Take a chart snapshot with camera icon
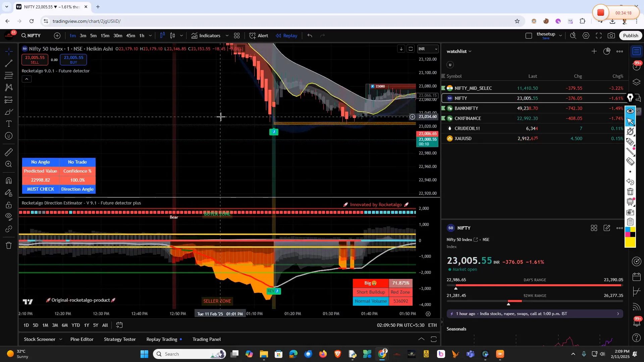 pyautogui.click(x=611, y=36)
